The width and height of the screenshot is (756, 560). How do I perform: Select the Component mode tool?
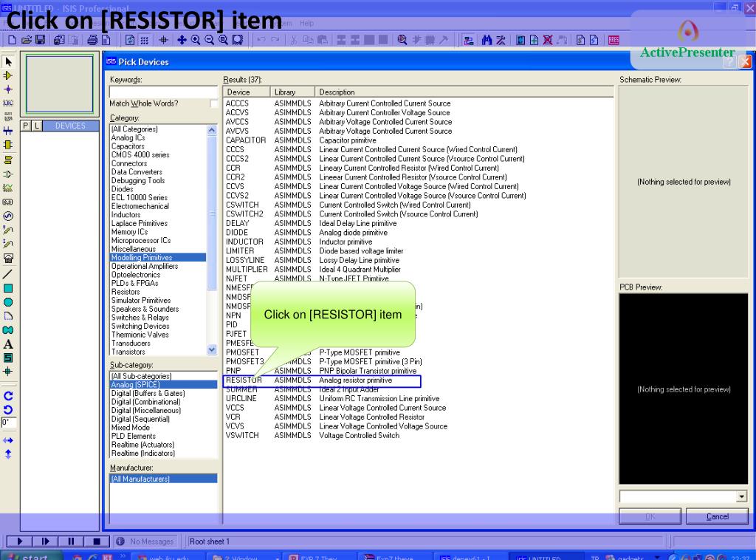pos(8,76)
